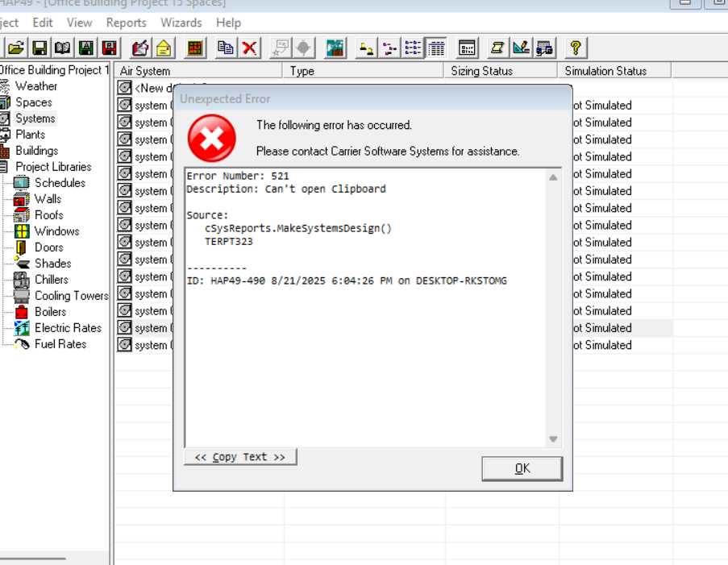The width and height of the screenshot is (728, 565).
Task: Select the Office Building Project tree root
Action: (54, 70)
